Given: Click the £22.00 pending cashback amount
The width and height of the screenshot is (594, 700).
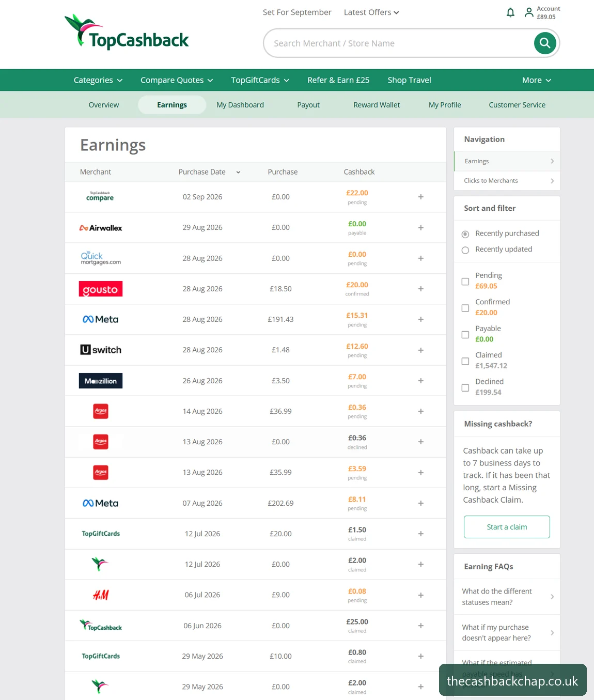Looking at the screenshot, I should coord(357,193).
